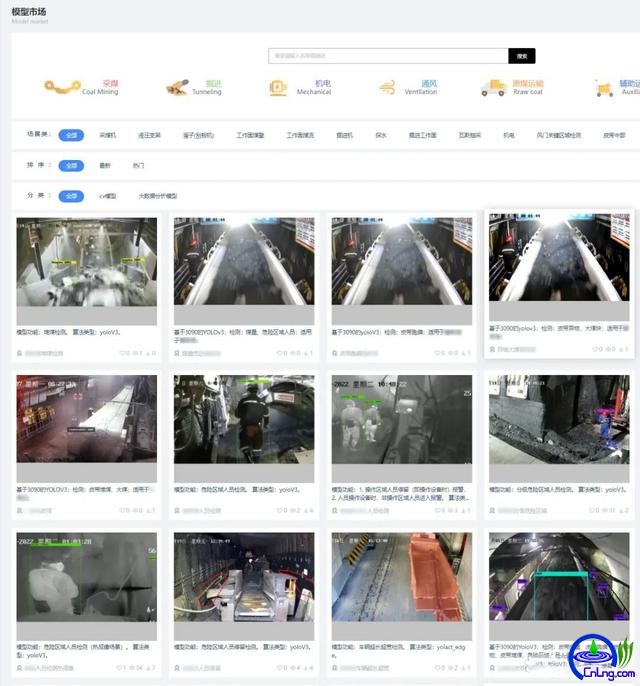Select the blue 全部 pill in the 场景类 row
This screenshot has height=686, width=640.
71,135
